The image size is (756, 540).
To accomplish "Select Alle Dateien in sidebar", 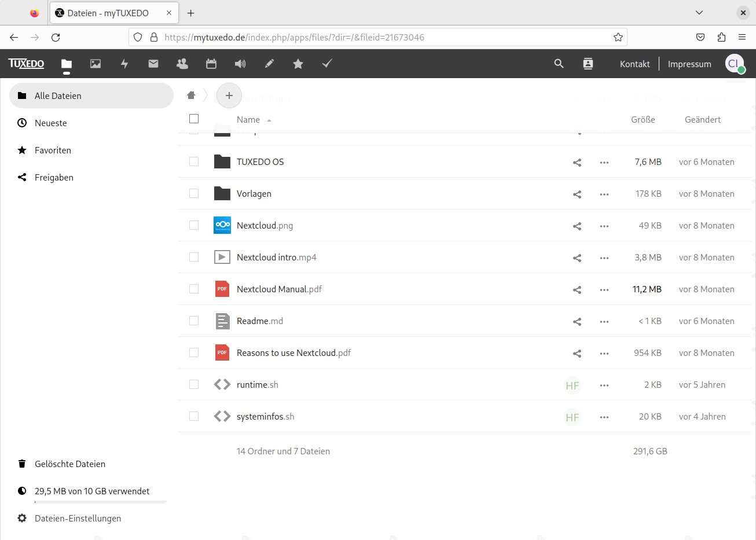I will (x=91, y=95).
